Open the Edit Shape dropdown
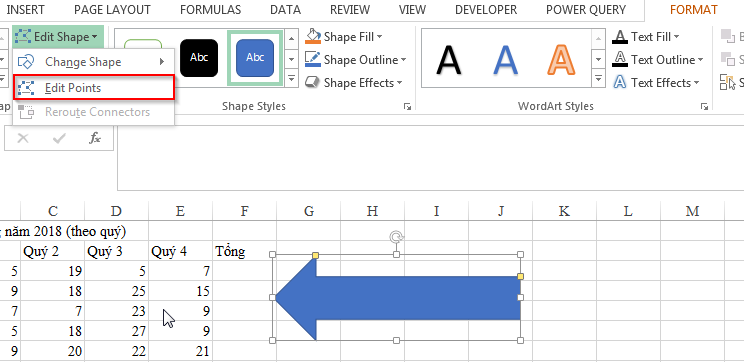 [x=57, y=37]
